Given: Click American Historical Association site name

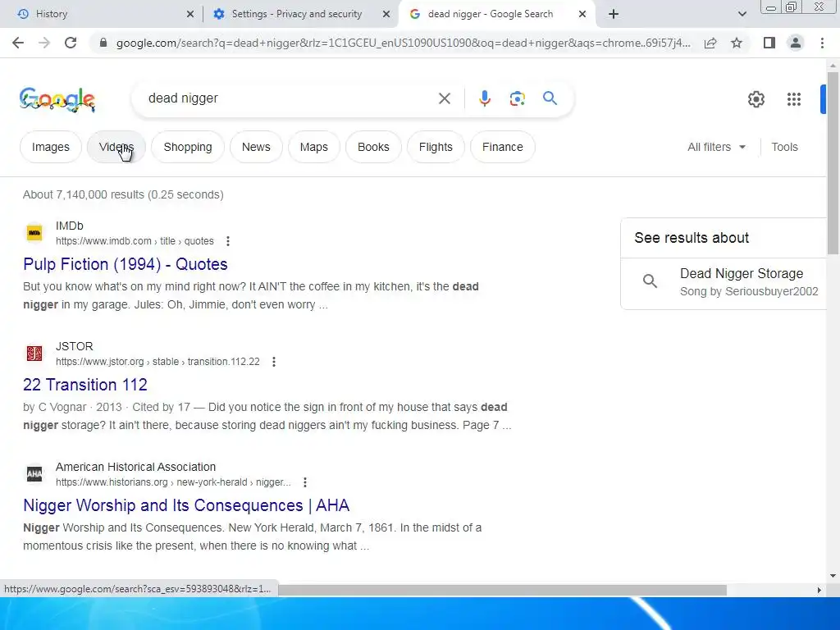Looking at the screenshot, I should [x=135, y=467].
